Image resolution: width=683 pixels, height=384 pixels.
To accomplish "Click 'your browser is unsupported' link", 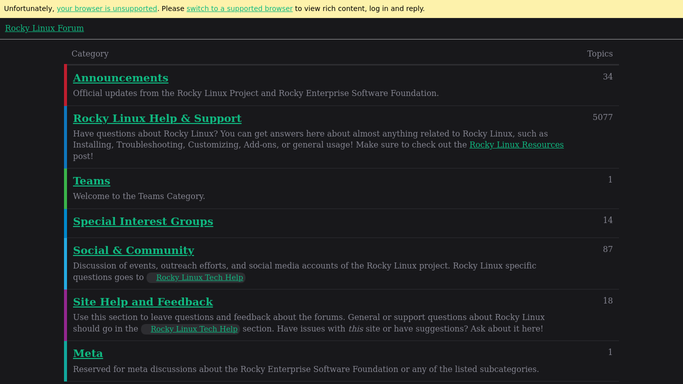I will 107,9.
